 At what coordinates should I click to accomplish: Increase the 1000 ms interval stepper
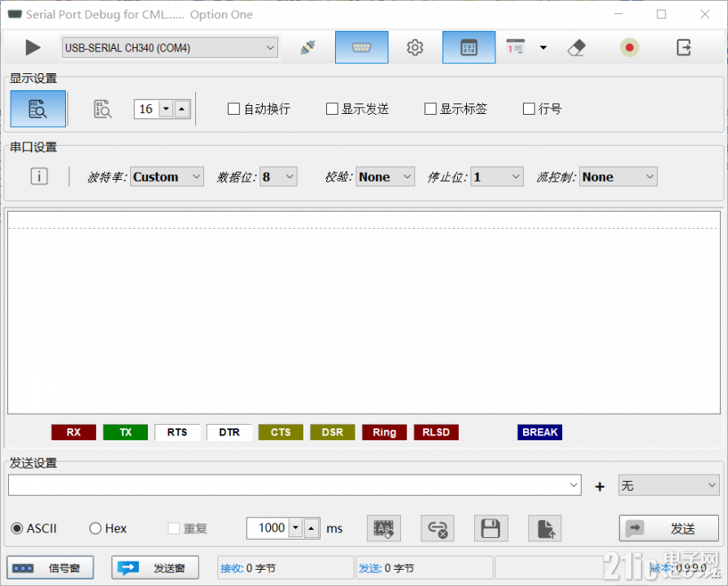312,528
